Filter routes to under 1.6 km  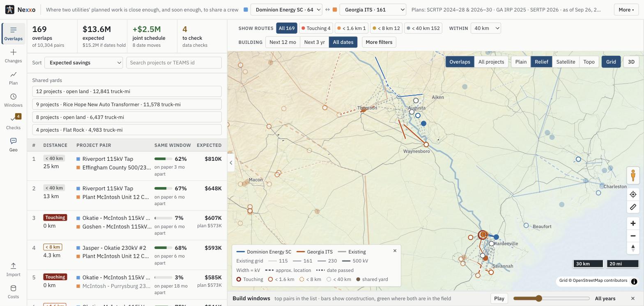coord(351,28)
